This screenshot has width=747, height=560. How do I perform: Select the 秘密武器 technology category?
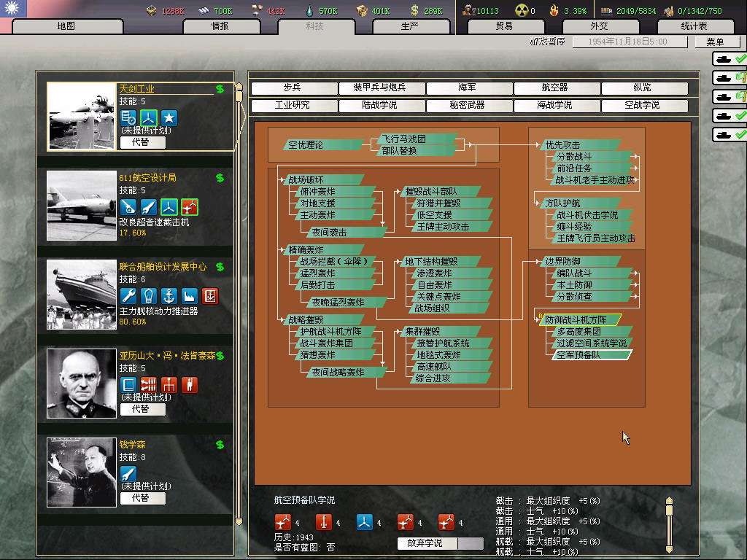pyautogui.click(x=467, y=106)
